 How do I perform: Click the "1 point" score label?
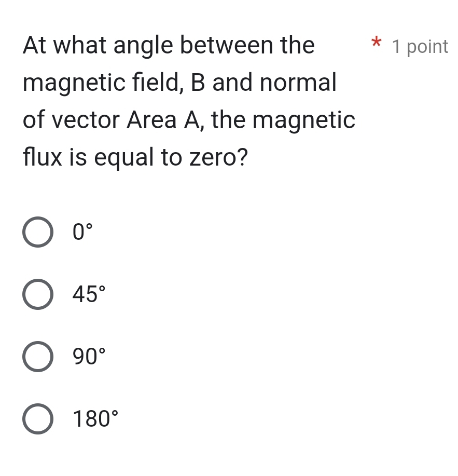[420, 47]
